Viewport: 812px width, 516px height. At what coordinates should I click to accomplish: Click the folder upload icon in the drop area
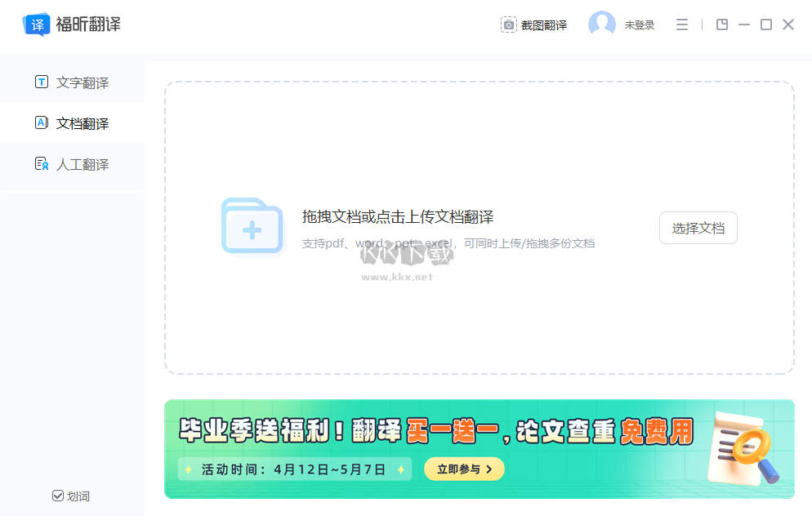(x=252, y=226)
